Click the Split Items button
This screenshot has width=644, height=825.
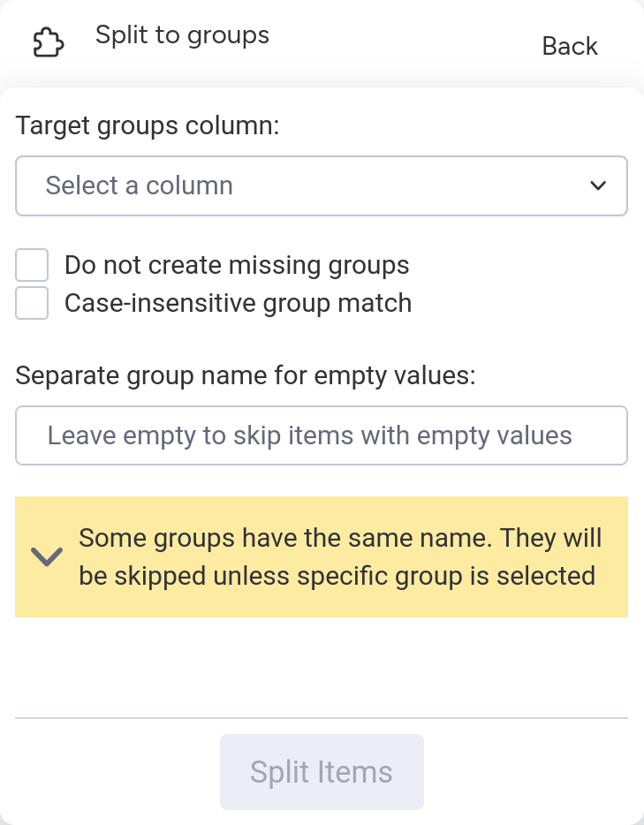322,771
